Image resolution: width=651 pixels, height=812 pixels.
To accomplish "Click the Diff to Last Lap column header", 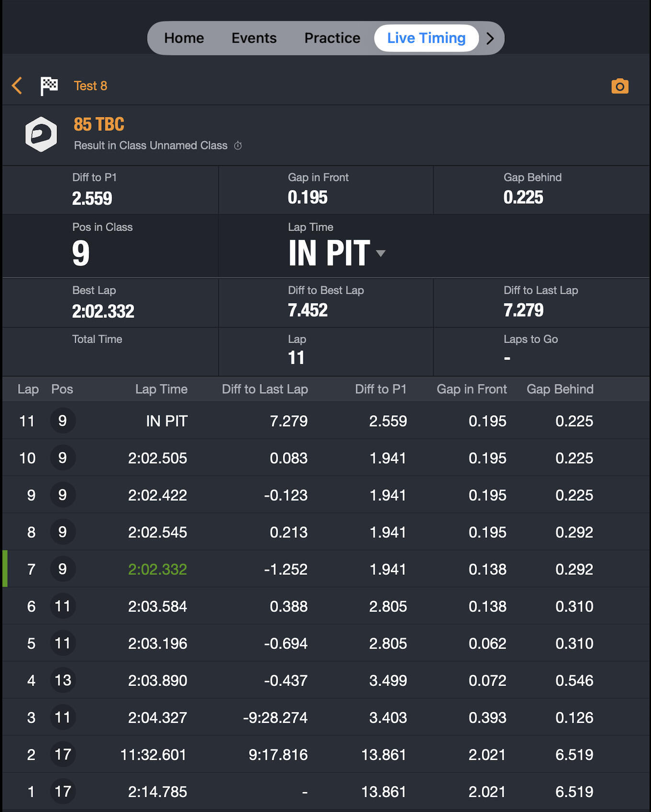I will pos(265,389).
